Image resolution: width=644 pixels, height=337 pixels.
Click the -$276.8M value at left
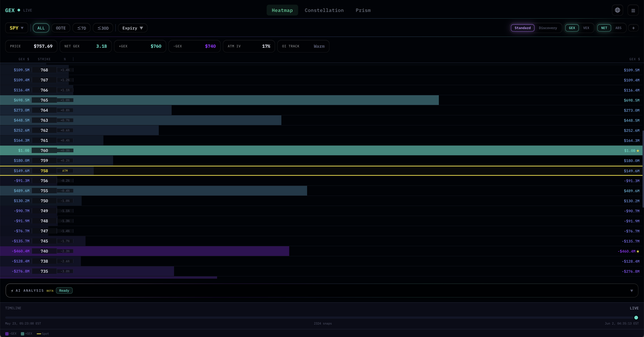pos(20,271)
